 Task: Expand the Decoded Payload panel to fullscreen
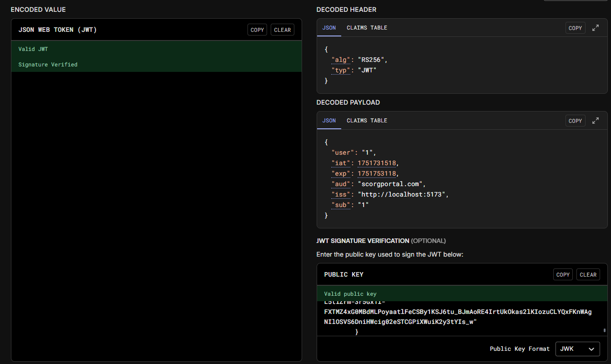(x=595, y=121)
